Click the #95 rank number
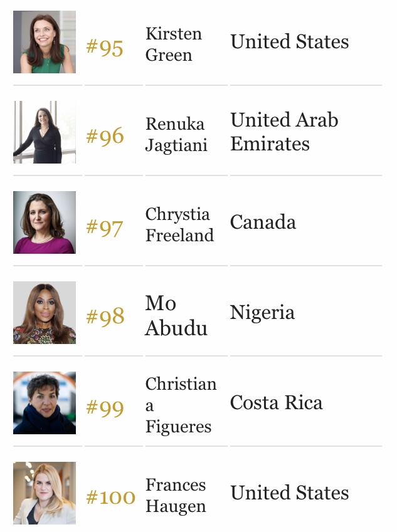397x532 pixels. (105, 48)
